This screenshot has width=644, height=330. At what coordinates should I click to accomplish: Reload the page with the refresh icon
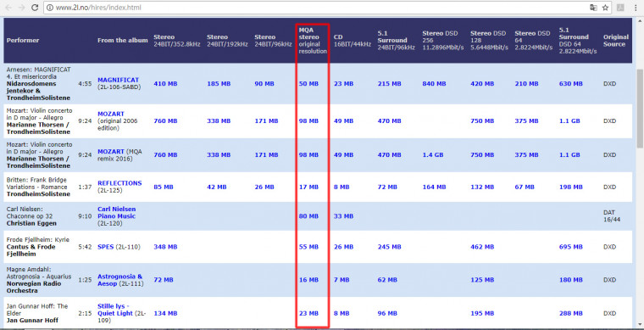35,8
